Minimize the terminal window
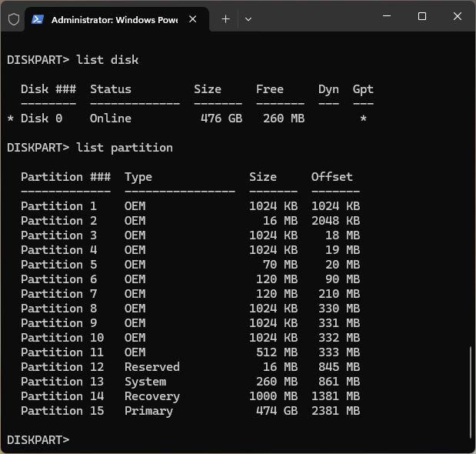 pyautogui.click(x=387, y=16)
